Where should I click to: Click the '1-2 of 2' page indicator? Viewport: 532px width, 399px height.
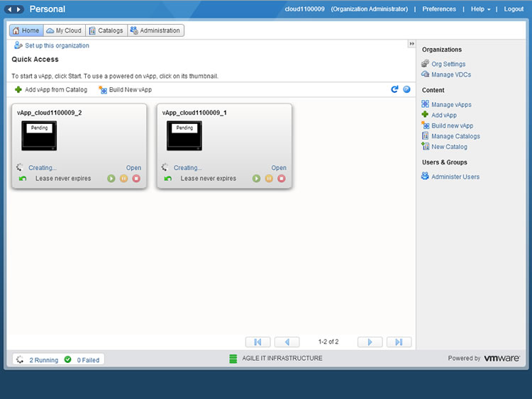(x=328, y=342)
